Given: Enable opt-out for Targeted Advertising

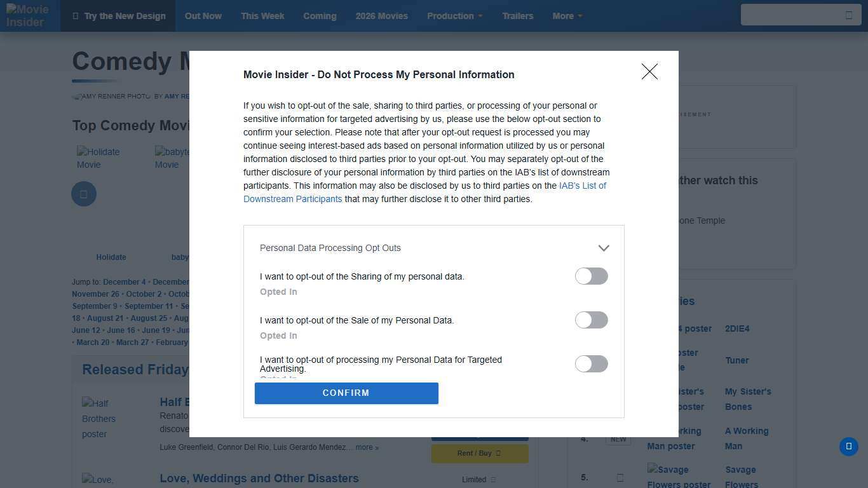Looking at the screenshot, I should pos(591,363).
